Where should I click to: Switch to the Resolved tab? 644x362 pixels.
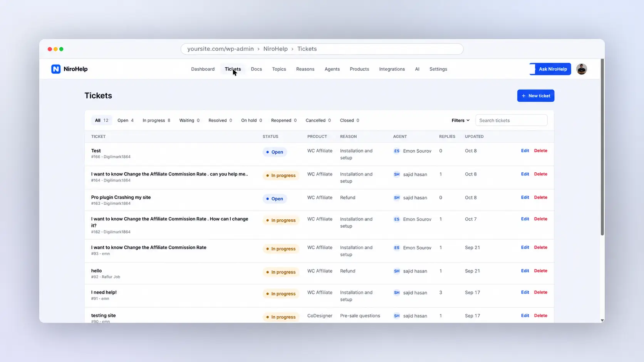(220, 120)
